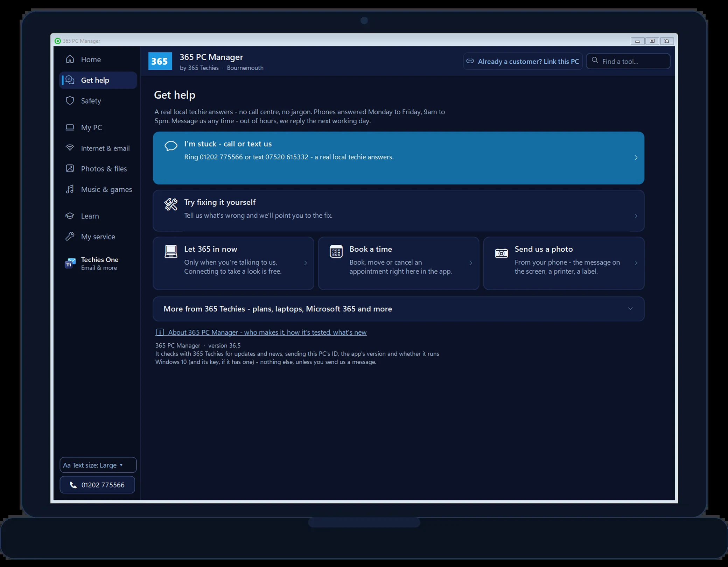The image size is (728, 567).
Task: Click chevron on Send us a photo card
Action: click(636, 263)
